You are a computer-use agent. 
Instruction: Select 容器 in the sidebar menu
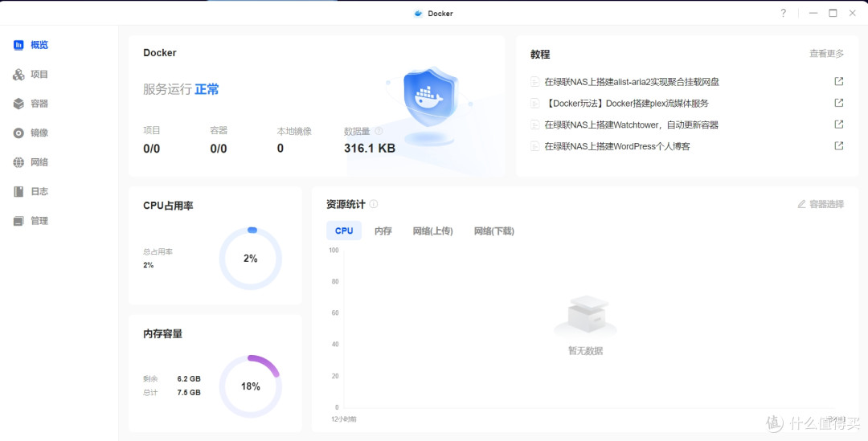tap(39, 104)
